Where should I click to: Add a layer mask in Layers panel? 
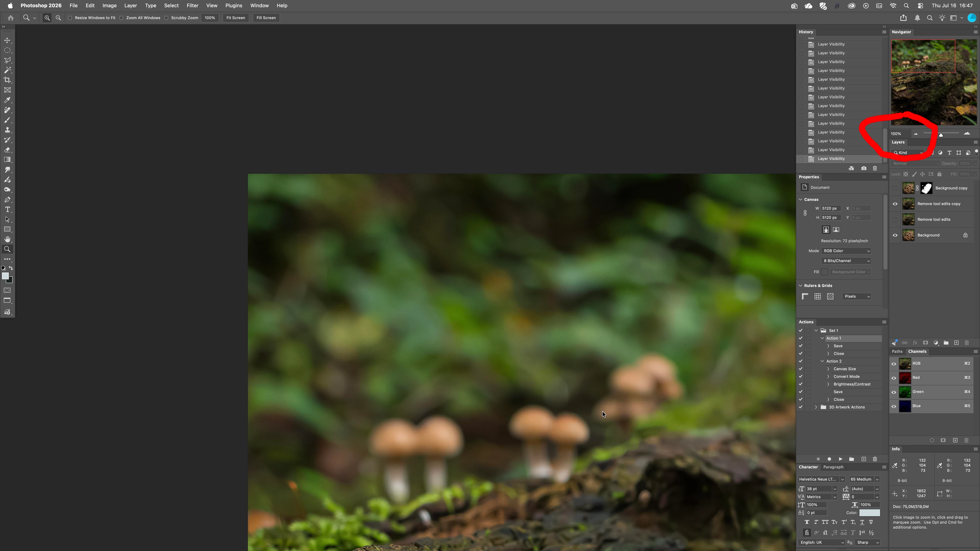[925, 343]
